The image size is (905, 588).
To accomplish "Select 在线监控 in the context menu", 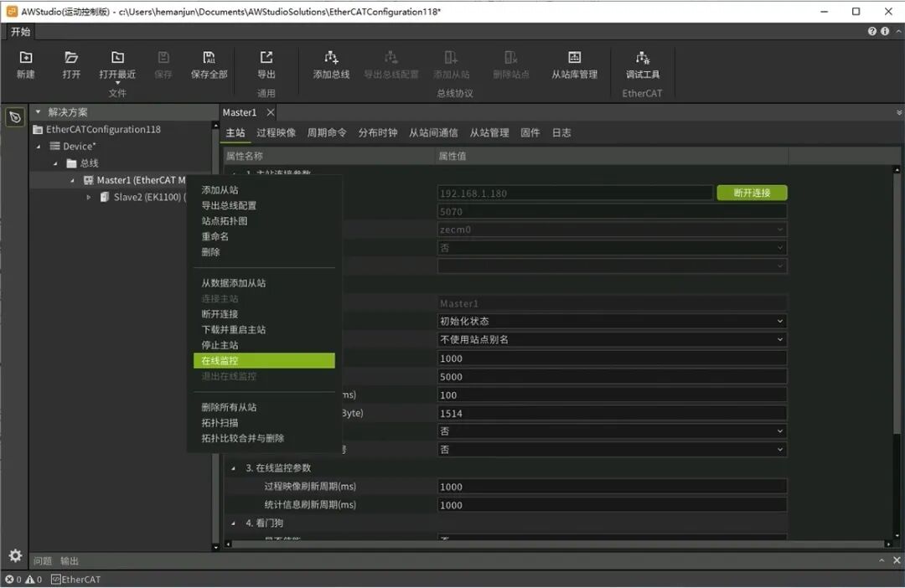I will point(264,361).
